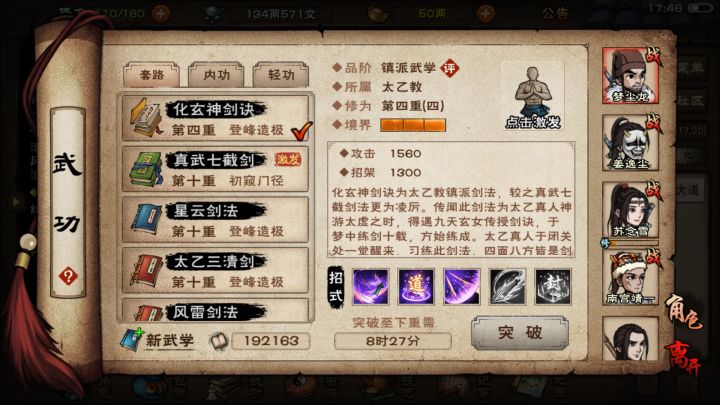Toggle the checked 化玄神剑诀 skill entry
Image resolution: width=720 pixels, height=405 pixels.
[x=216, y=118]
